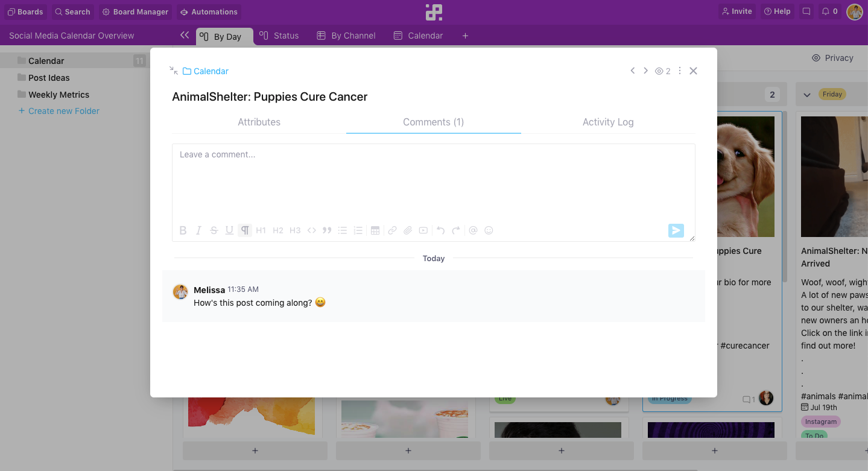Switch to the Activity Log tab
The width and height of the screenshot is (868, 471).
(607, 122)
